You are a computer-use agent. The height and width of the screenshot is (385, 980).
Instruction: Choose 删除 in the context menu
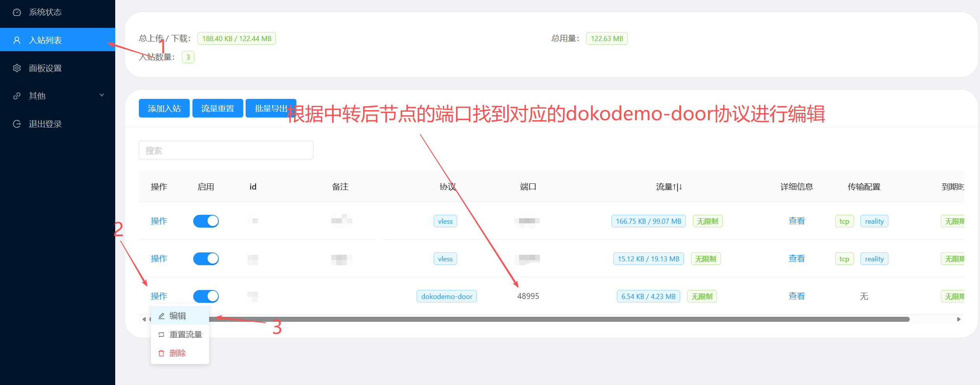point(180,353)
